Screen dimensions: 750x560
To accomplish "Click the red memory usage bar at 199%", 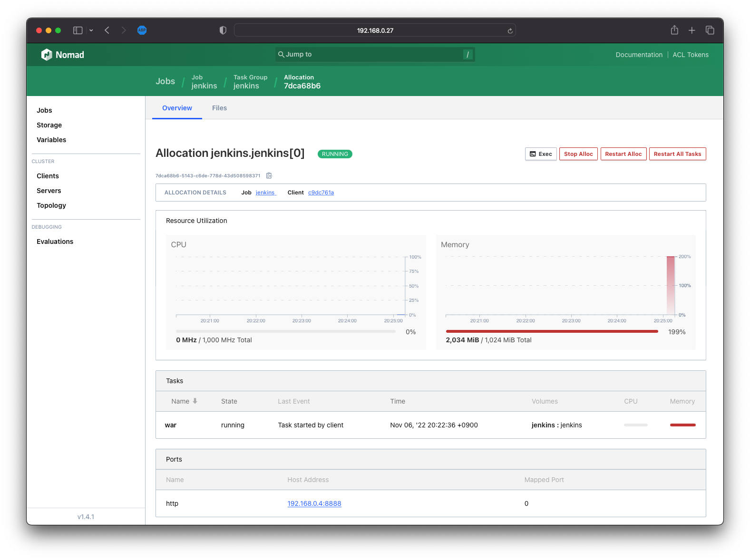I will (x=552, y=331).
